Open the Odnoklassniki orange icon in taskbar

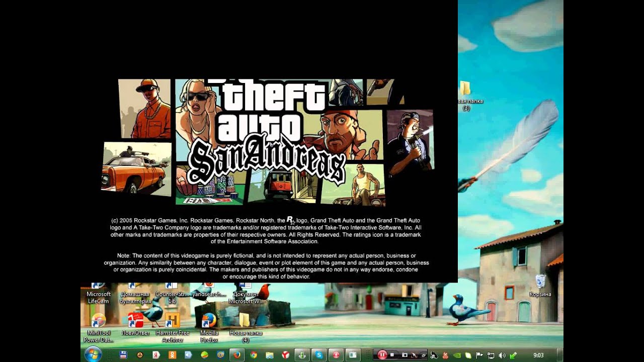pyautogui.click(x=172, y=355)
